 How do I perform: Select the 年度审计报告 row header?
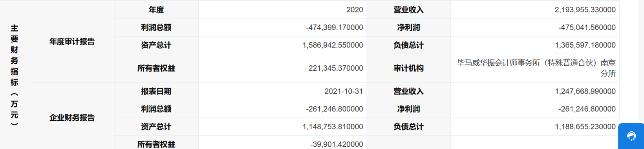coord(72,42)
